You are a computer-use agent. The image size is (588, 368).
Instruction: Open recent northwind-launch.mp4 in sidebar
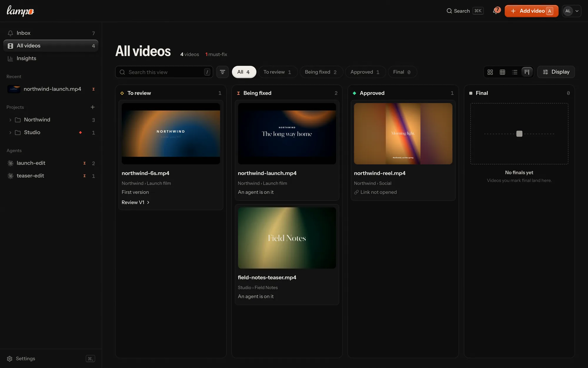pos(51,89)
